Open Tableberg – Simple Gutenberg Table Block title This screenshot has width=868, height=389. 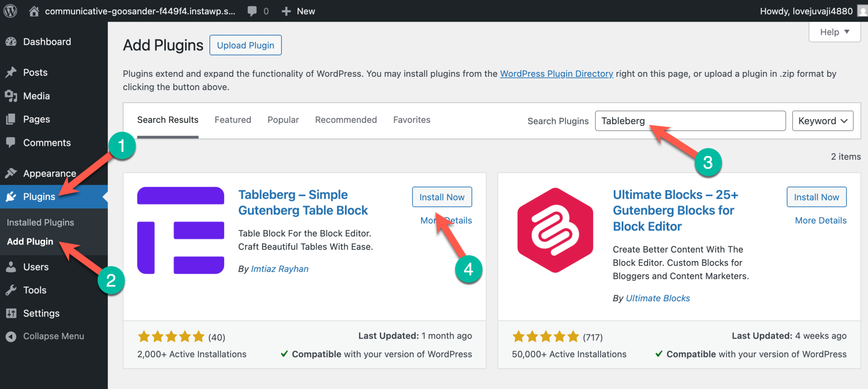point(303,203)
